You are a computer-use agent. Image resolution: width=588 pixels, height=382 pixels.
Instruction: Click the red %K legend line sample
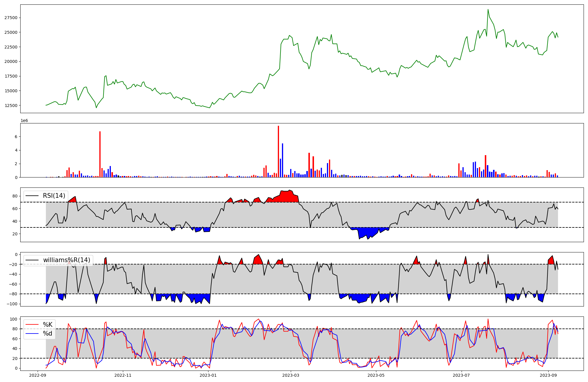coord(32,324)
